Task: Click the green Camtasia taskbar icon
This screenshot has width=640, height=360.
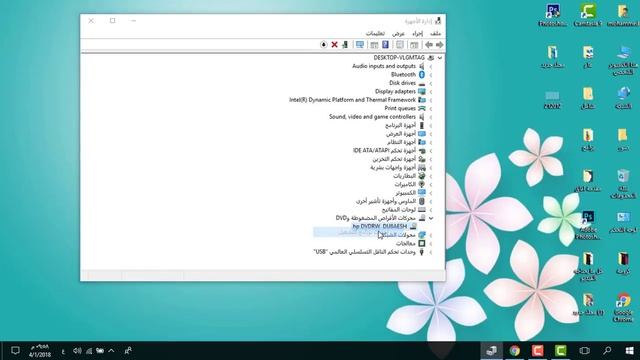Action: click(x=560, y=351)
